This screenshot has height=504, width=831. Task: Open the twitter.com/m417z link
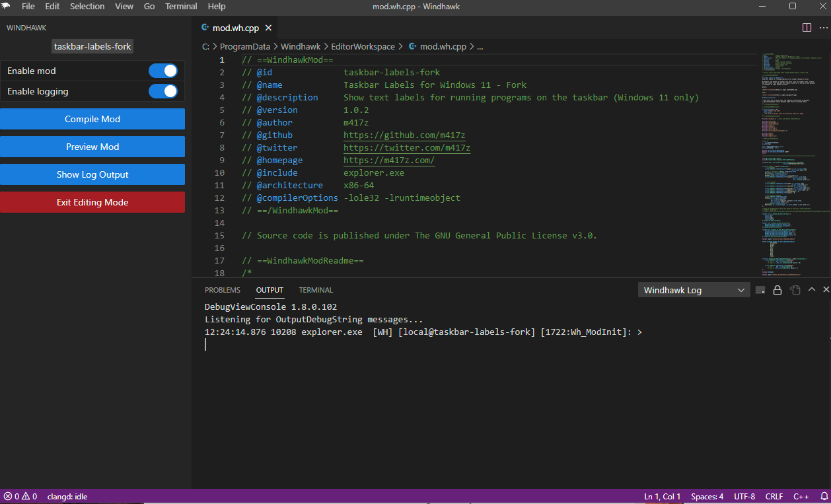tap(407, 148)
